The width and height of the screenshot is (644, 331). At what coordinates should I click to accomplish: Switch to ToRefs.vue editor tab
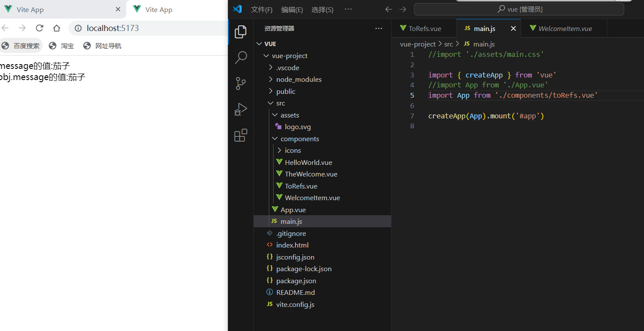pos(424,28)
